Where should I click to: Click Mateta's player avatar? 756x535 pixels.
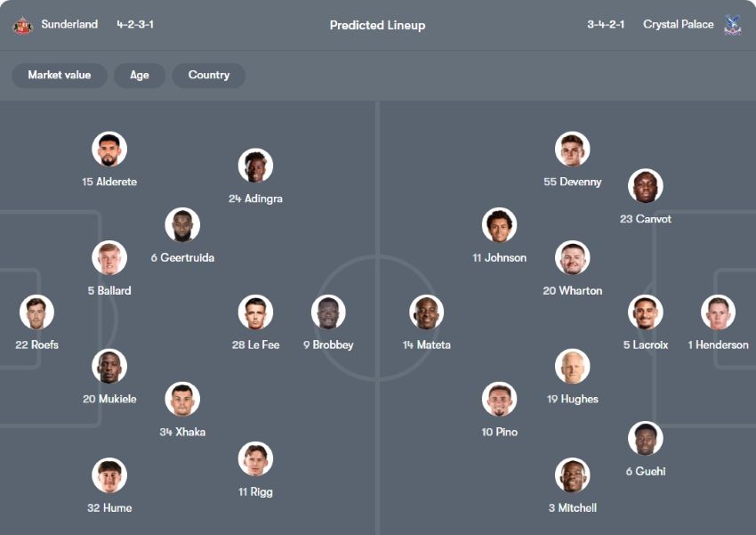(427, 312)
